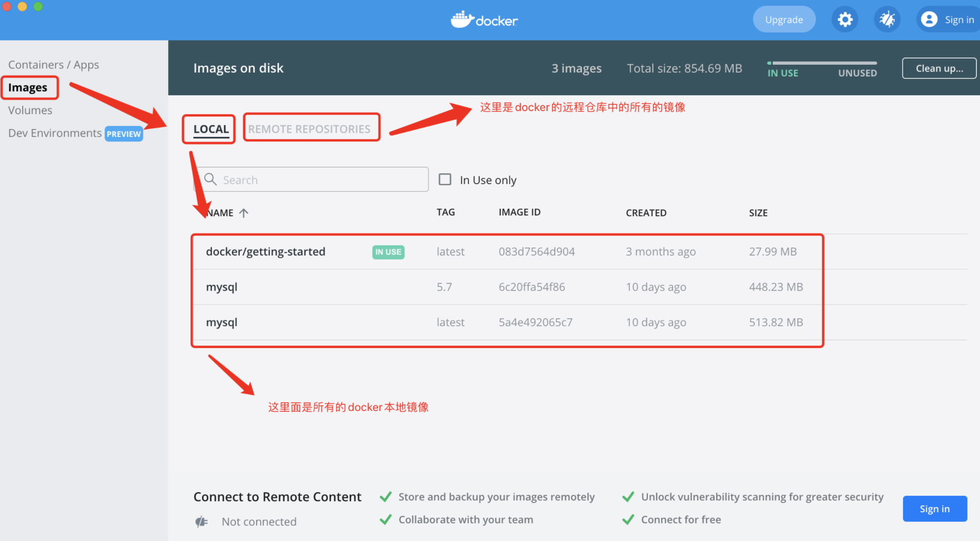Click the Total size: 854.69 MB text
The image size is (980, 541).
[684, 68]
